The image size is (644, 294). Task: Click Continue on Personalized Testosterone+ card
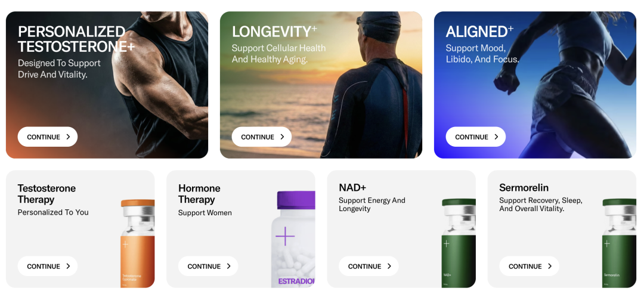point(48,137)
